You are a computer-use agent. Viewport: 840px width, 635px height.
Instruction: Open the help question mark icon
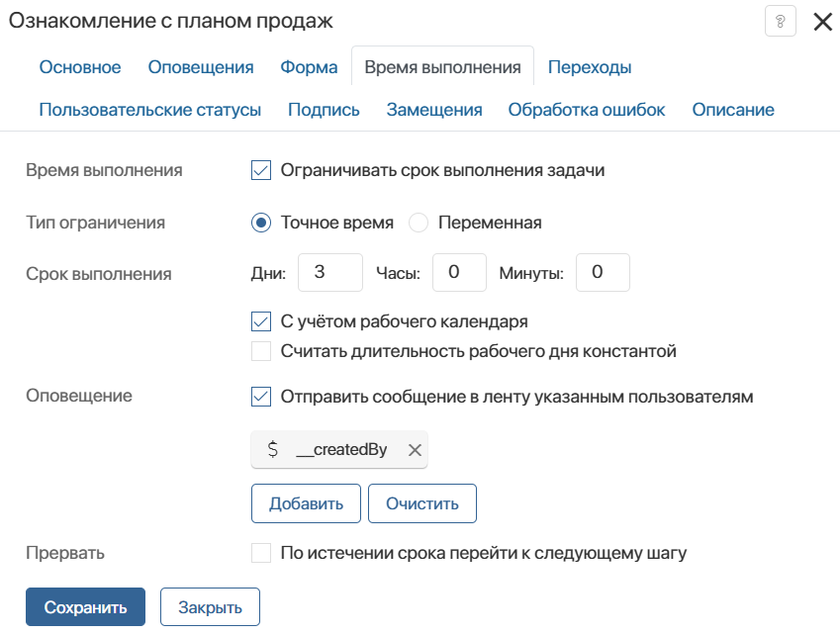point(780,22)
